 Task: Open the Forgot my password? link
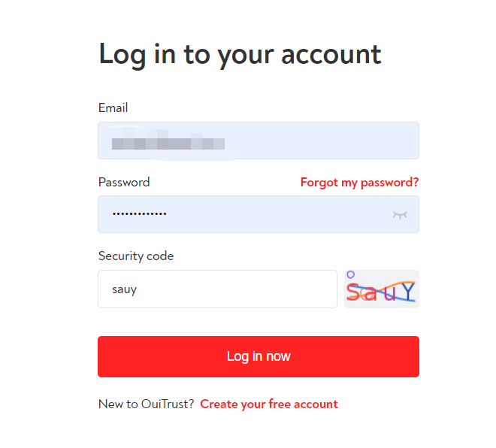coord(359,183)
